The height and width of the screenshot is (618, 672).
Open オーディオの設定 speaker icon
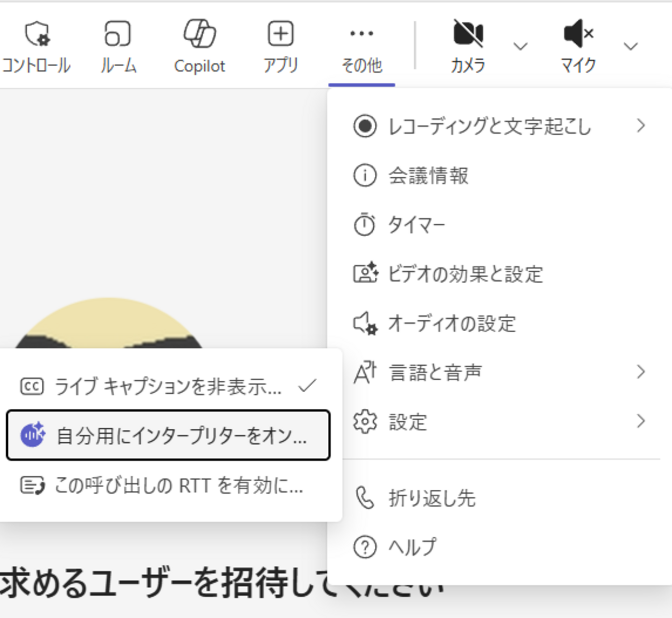(x=365, y=323)
